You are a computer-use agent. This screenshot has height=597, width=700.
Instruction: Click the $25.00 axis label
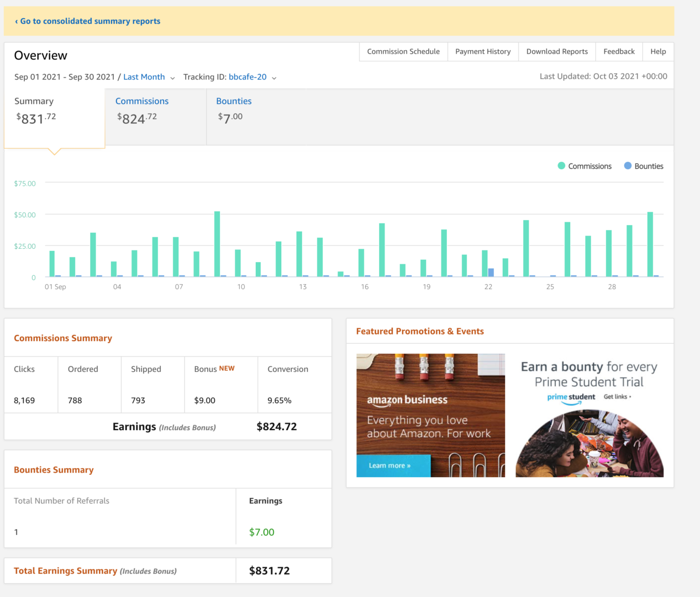tap(25, 247)
